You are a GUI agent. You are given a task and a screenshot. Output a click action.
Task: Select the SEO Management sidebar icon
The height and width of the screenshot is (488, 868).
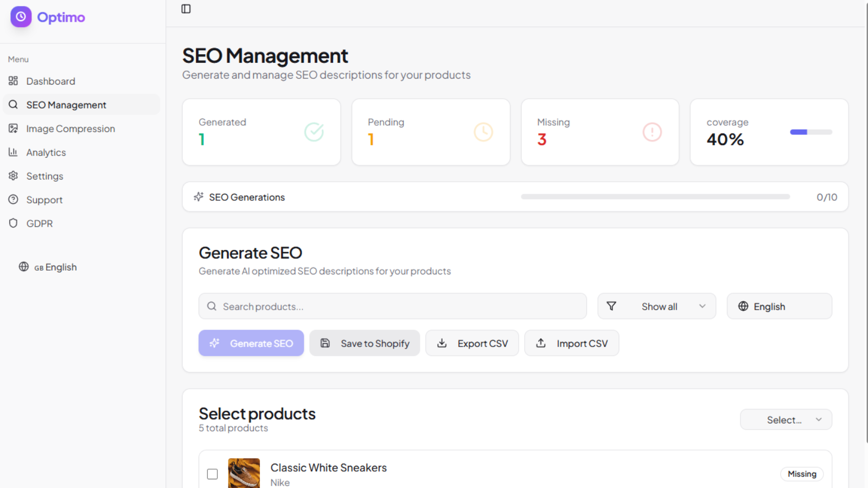(x=14, y=104)
